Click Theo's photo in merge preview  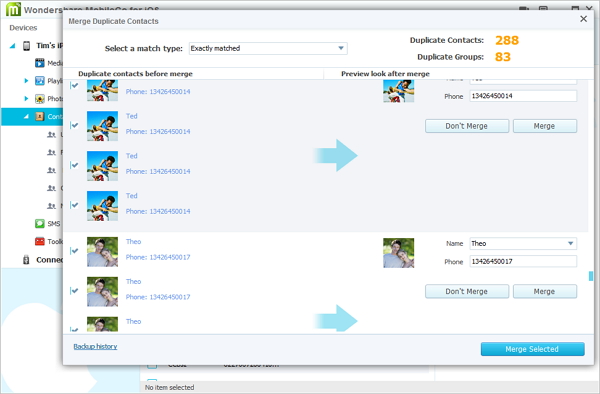tap(398, 252)
